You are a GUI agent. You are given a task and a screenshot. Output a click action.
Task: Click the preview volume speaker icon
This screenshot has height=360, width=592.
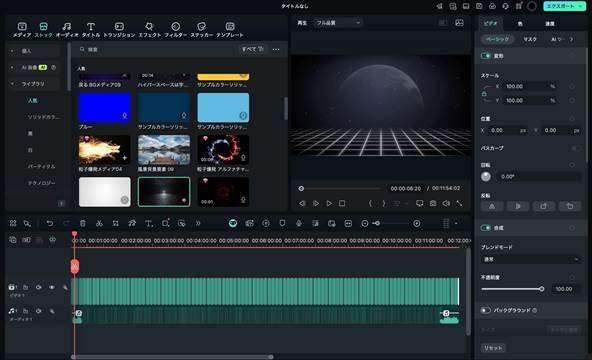pos(446,203)
